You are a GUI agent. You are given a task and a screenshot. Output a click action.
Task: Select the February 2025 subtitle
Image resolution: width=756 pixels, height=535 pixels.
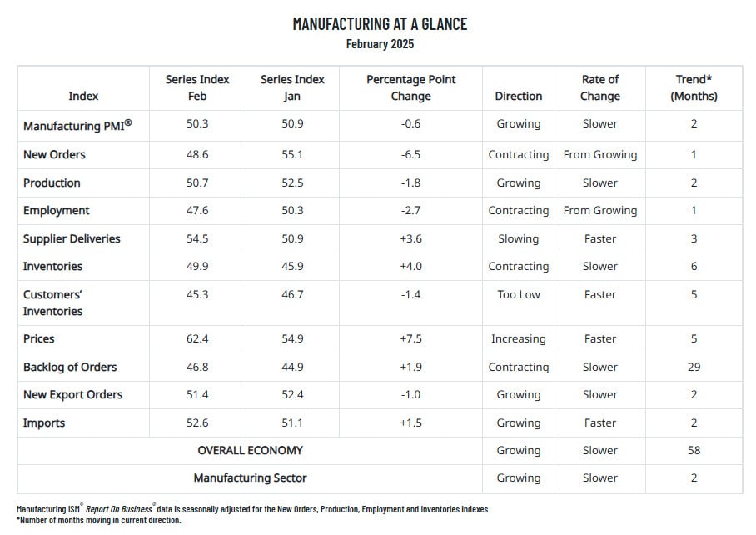pos(380,44)
